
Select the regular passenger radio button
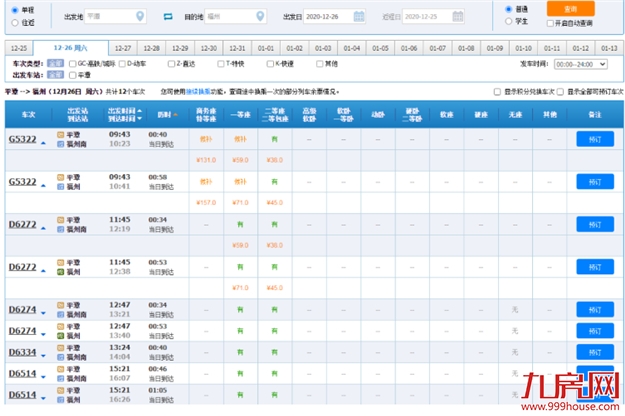click(x=508, y=9)
